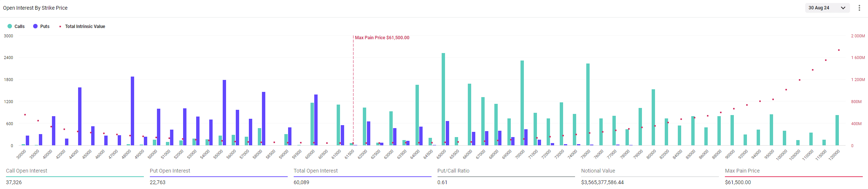This screenshot has width=868, height=189.
Task: Select the value 37,326
Action: 14,182
